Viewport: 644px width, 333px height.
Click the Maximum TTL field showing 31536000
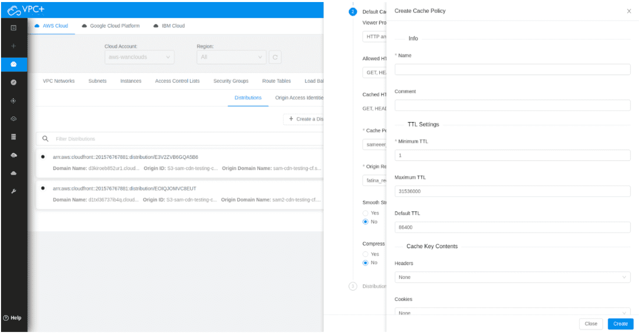point(513,191)
